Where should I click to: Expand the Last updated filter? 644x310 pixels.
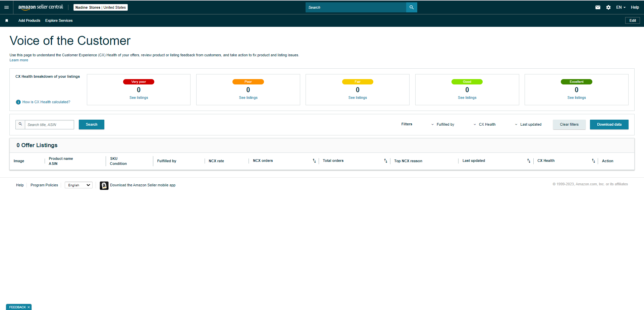click(528, 124)
